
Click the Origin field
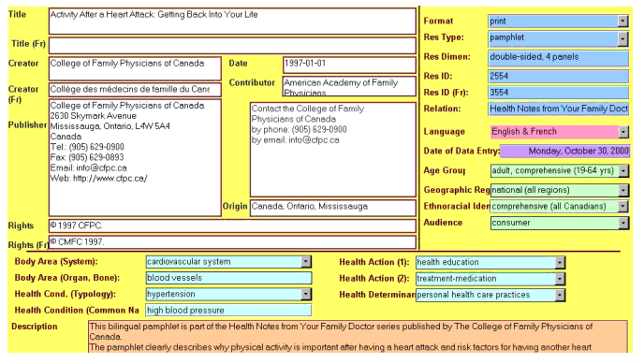tap(333, 207)
